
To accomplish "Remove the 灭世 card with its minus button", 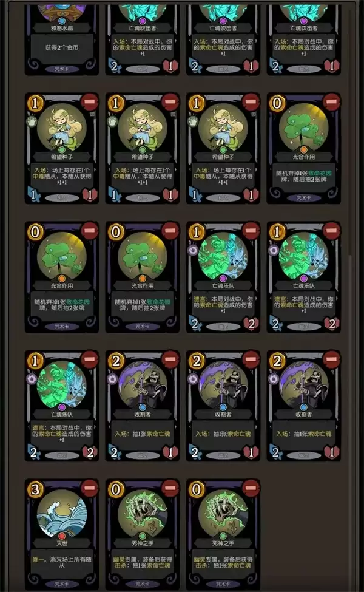I will 89,488.
